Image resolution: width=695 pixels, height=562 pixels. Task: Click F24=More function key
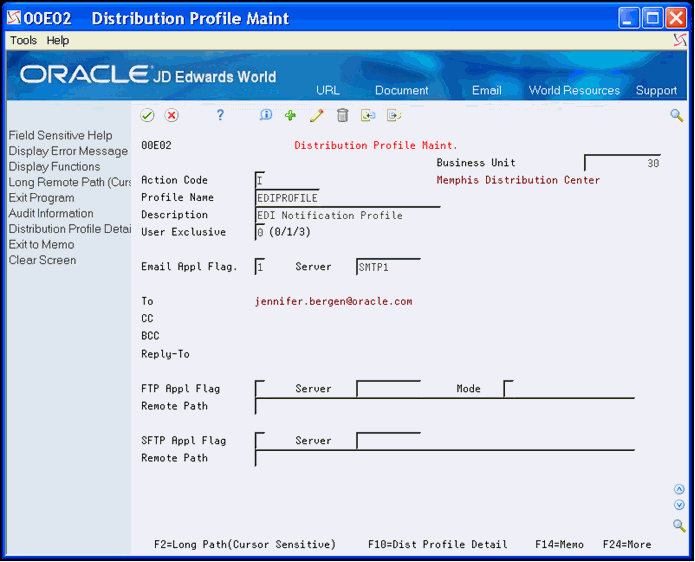tap(627, 544)
